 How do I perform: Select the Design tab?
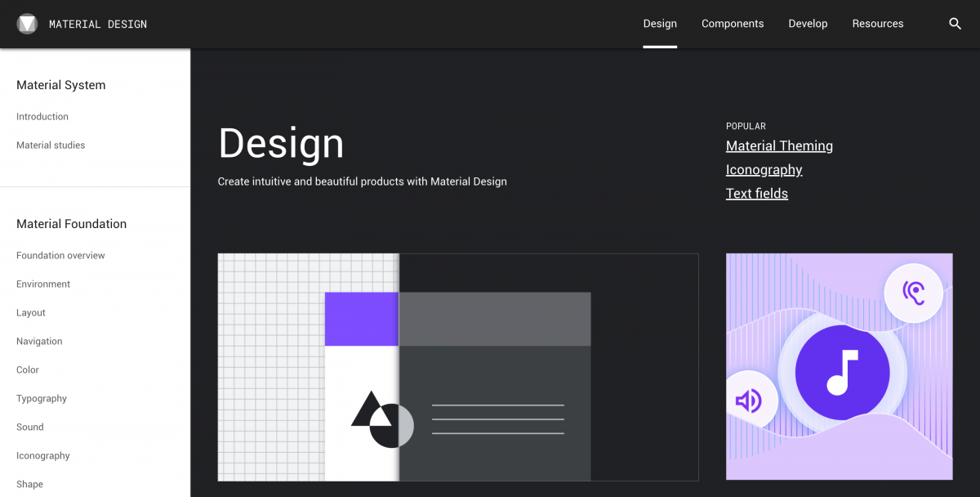[x=660, y=24]
